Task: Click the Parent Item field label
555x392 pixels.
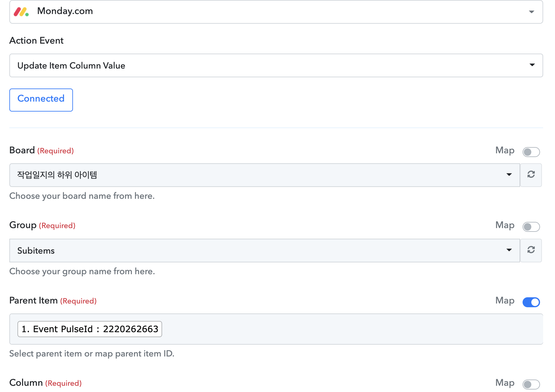Action: tap(34, 301)
